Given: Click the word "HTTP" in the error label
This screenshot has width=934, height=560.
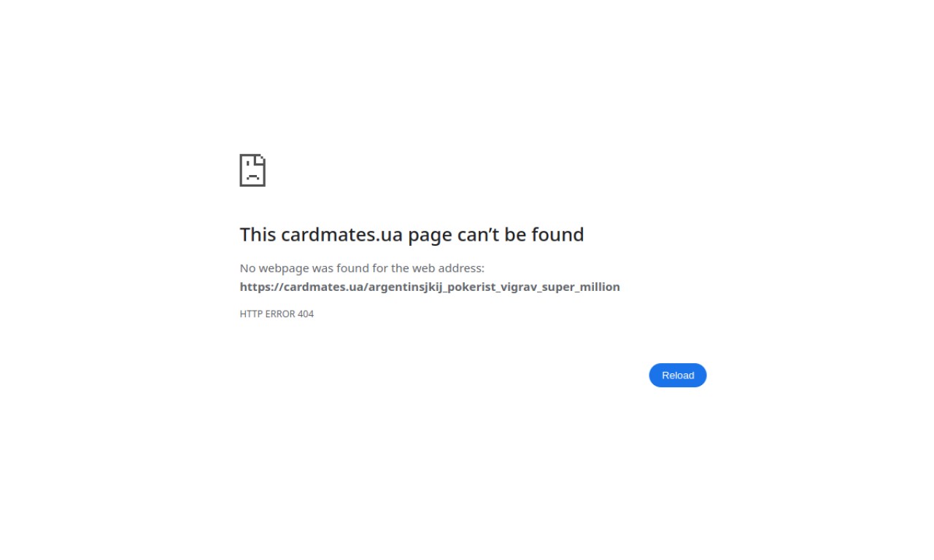Looking at the screenshot, I should tap(251, 314).
